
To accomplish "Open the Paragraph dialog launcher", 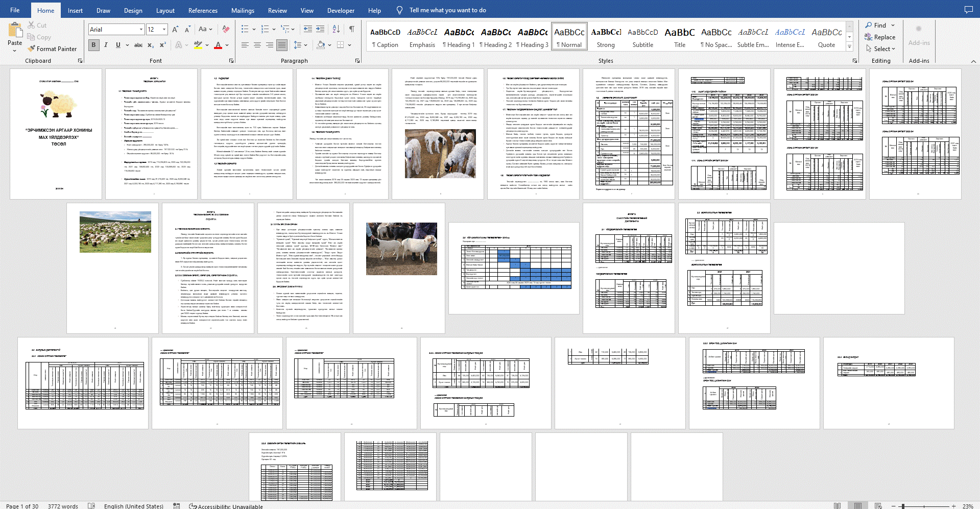I will (x=357, y=61).
